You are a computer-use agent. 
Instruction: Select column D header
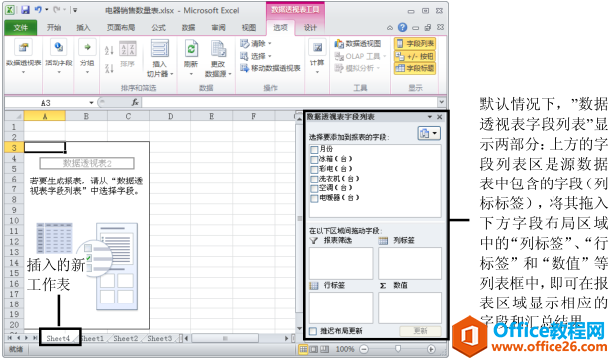pos(170,116)
